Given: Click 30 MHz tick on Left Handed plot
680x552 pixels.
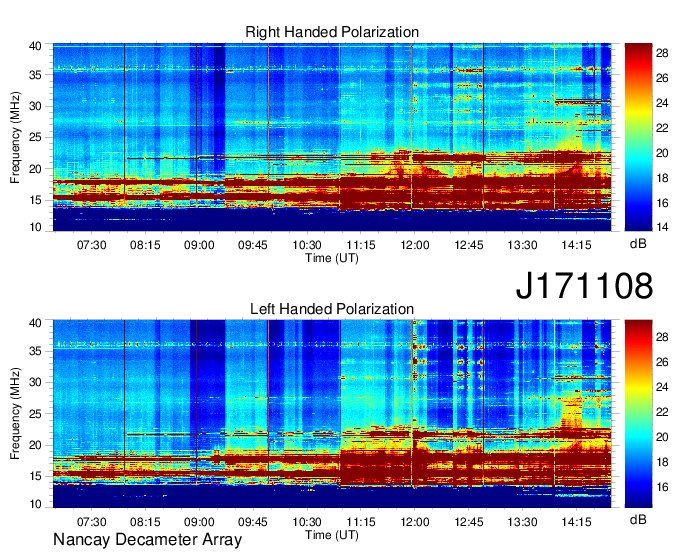Looking at the screenshot, I should click(x=36, y=382).
